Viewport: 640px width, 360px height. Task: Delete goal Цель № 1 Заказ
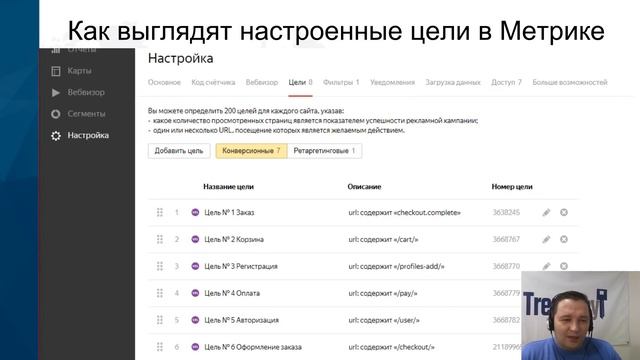(564, 212)
